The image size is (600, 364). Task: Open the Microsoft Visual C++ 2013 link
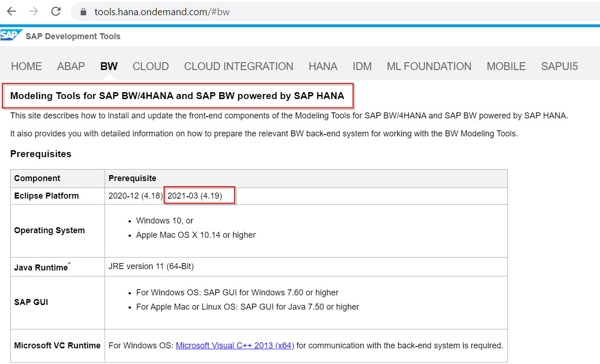pos(235,346)
